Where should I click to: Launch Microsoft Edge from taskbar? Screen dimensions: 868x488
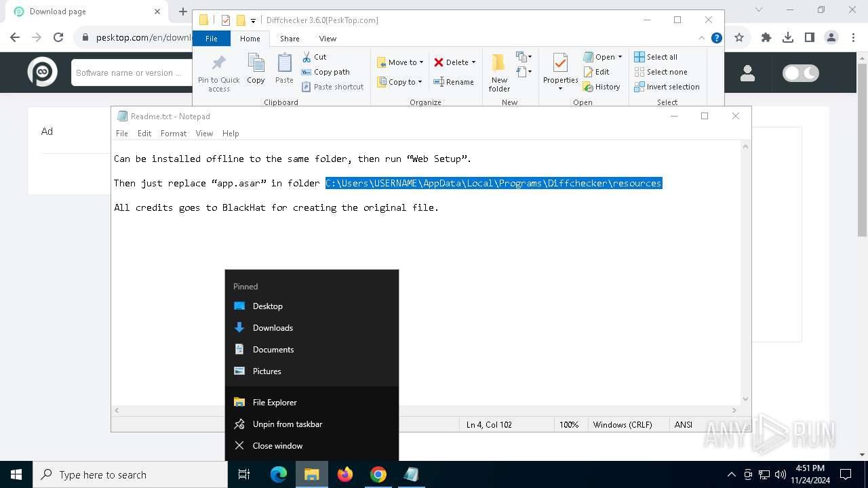(x=279, y=474)
